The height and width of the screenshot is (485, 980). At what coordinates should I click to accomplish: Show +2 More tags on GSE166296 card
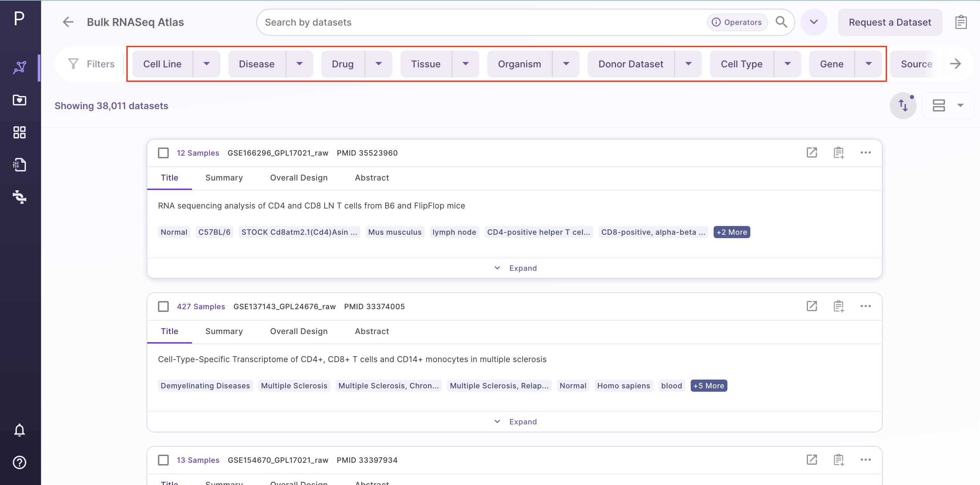(731, 232)
